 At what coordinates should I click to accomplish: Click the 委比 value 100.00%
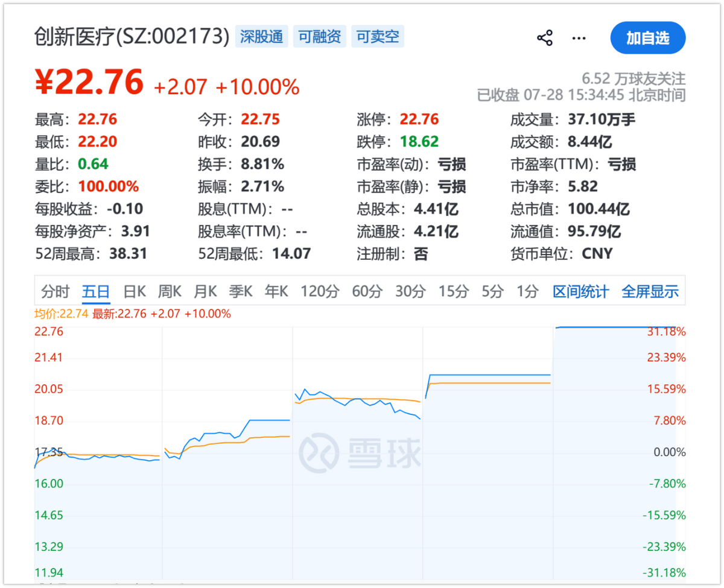[109, 186]
